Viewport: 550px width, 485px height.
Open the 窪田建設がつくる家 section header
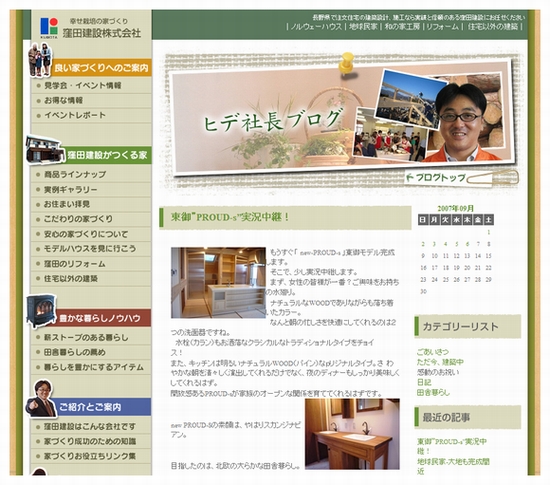[108, 155]
